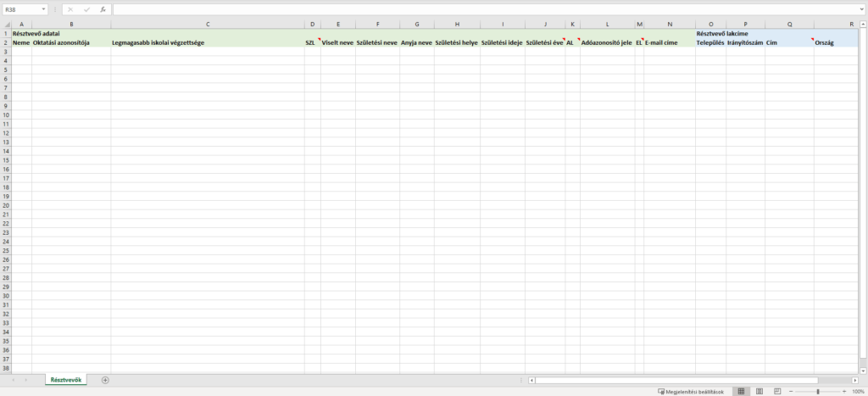Click zoom out minus icon

pos(790,391)
